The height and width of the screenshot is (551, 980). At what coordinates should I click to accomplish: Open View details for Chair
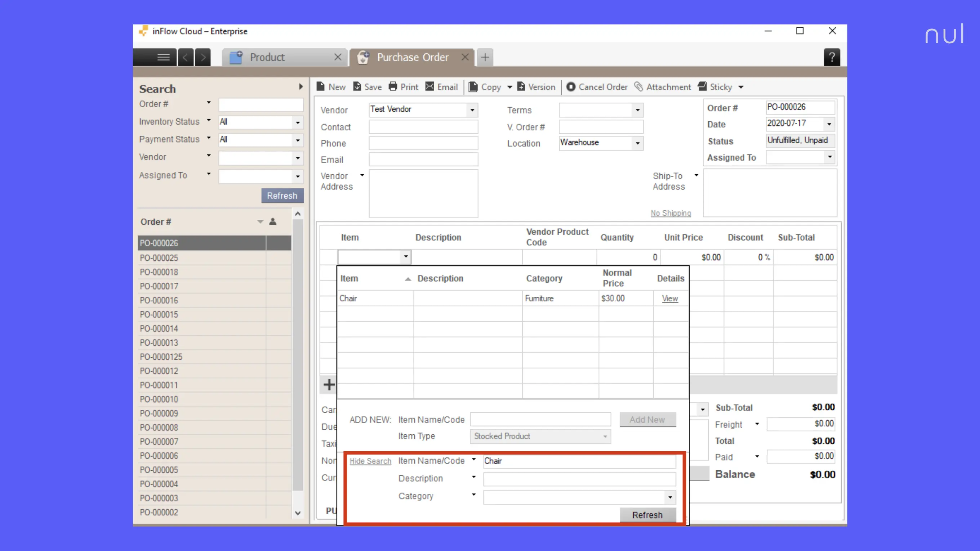coord(669,299)
